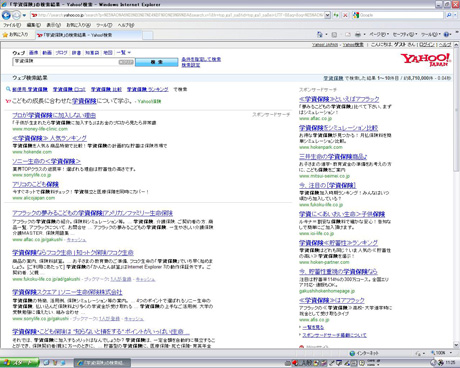
Task: Click the clock in the system tray
Action: 450,363
